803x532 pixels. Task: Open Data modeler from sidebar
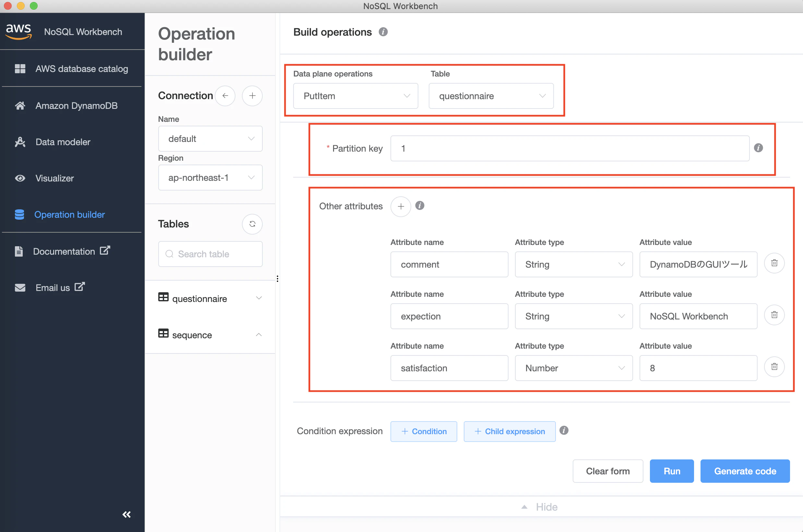[63, 142]
